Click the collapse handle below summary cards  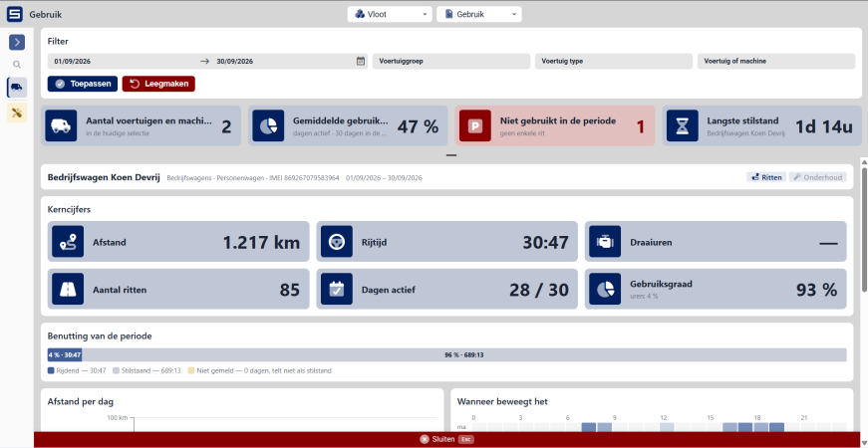pos(451,155)
